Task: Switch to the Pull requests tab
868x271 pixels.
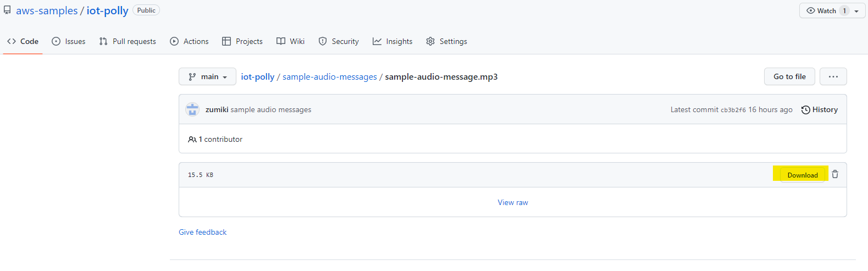Action: (x=128, y=41)
